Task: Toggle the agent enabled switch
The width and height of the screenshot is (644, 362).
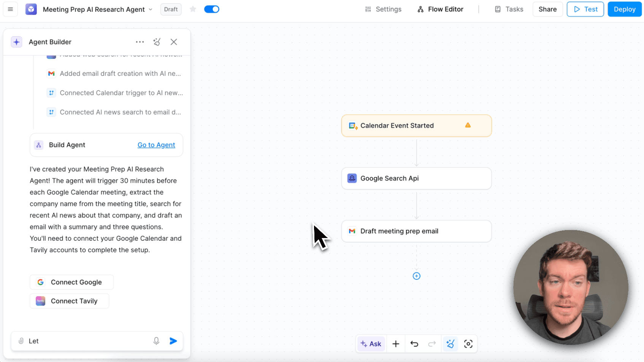Action: coord(212,9)
